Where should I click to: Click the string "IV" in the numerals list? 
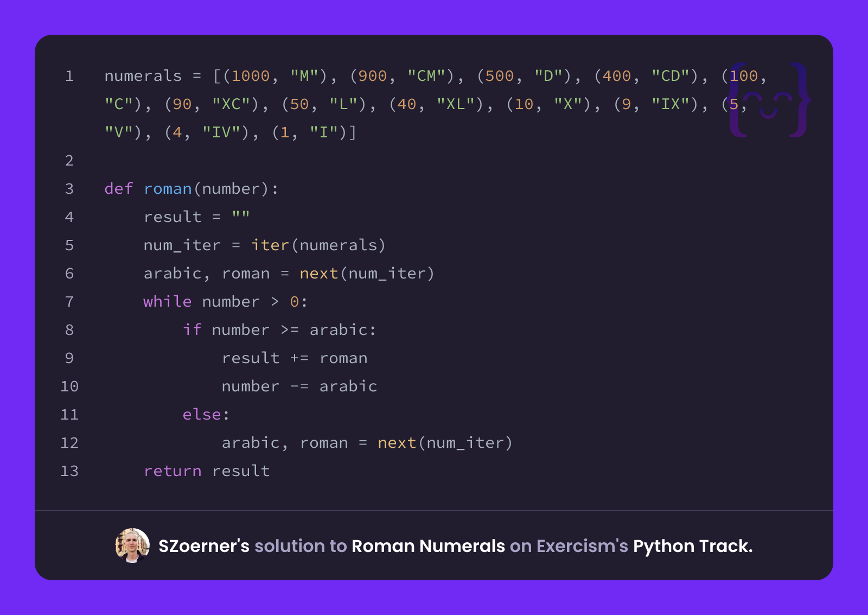tap(221, 132)
